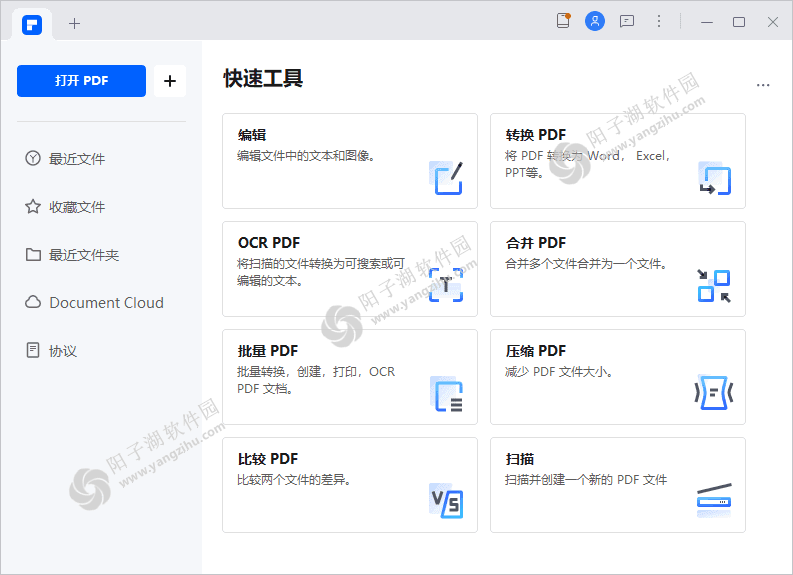Click the OCR PDF text-scan icon
The width and height of the screenshot is (793, 575).
[x=446, y=285]
